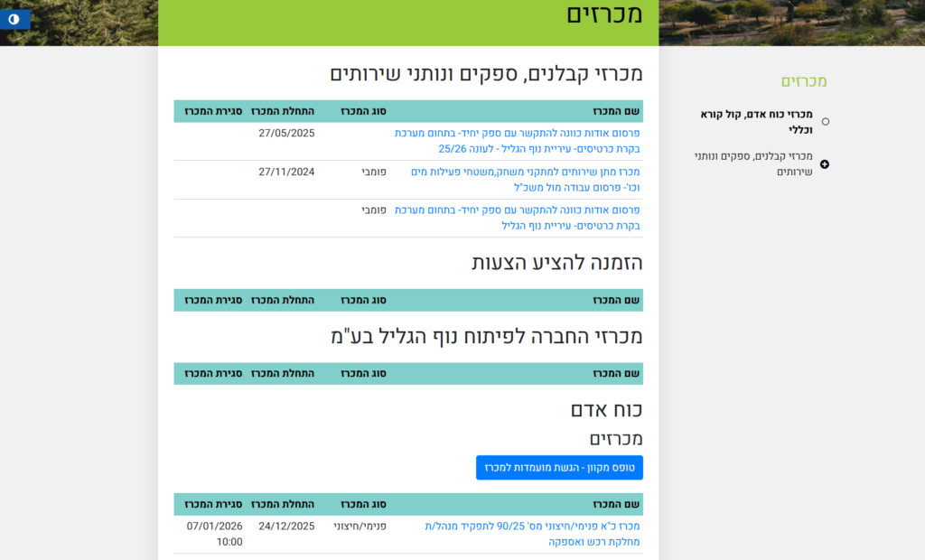Image resolution: width=925 pixels, height=560 pixels.
Task: Open tender link מכרז כ"א פנימי/חיצוני מס' 90/25
Action: (x=532, y=534)
